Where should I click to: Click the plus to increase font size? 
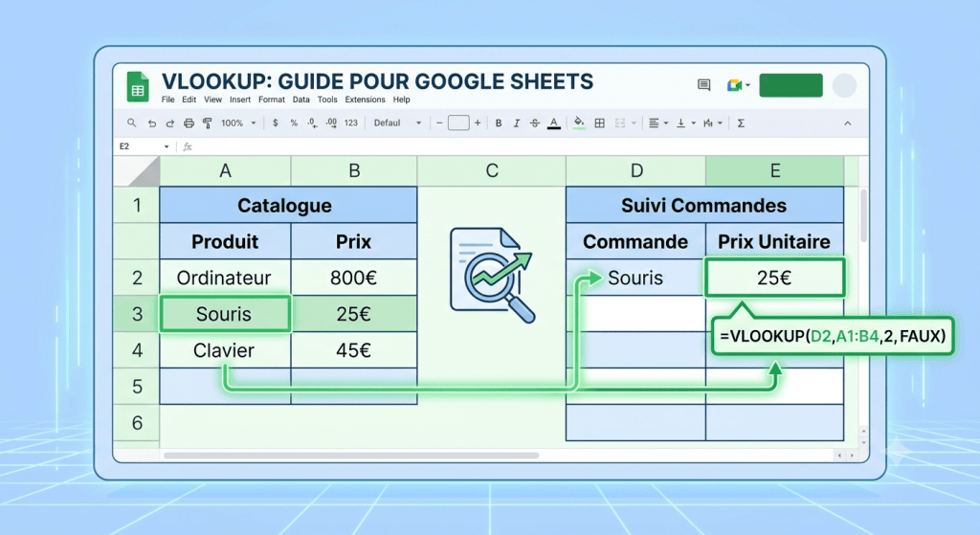(x=478, y=123)
